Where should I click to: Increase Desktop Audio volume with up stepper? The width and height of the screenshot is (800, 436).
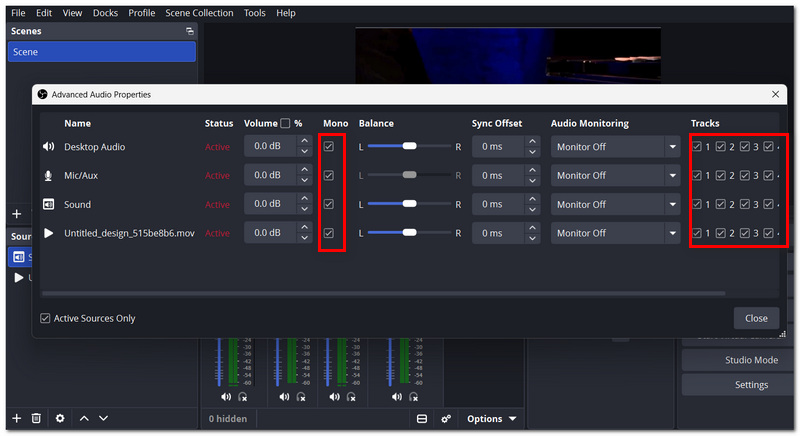pyautogui.click(x=305, y=141)
